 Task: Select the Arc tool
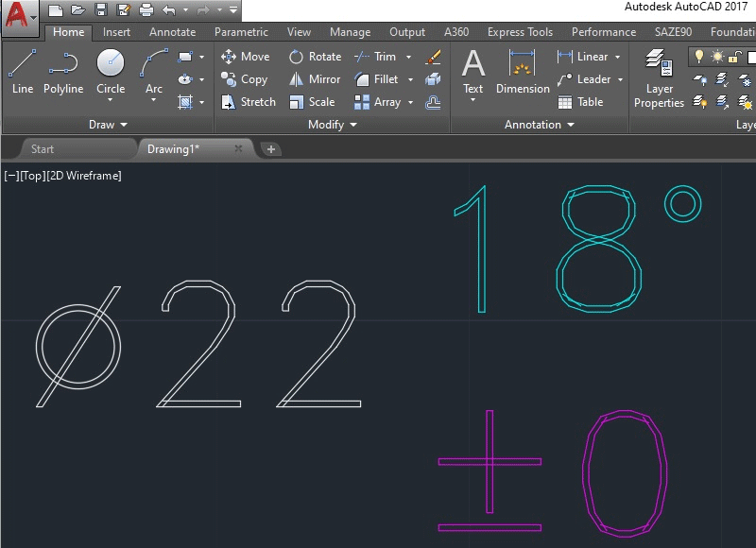(154, 71)
